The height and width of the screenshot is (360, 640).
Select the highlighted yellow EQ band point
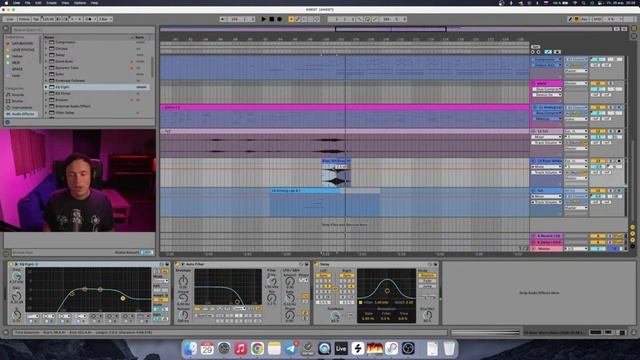122,298
